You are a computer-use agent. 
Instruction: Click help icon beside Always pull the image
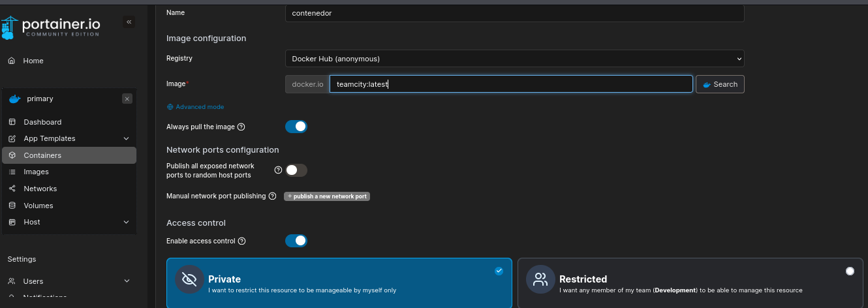(x=241, y=127)
